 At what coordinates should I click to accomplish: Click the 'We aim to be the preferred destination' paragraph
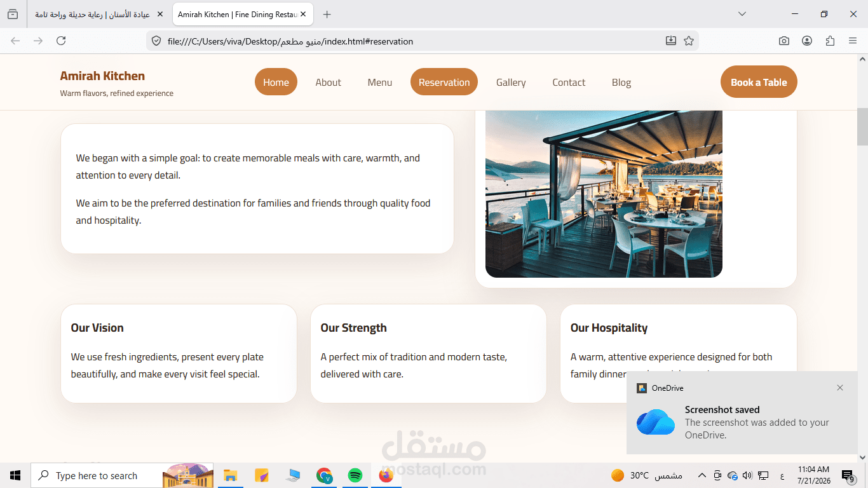point(253,212)
